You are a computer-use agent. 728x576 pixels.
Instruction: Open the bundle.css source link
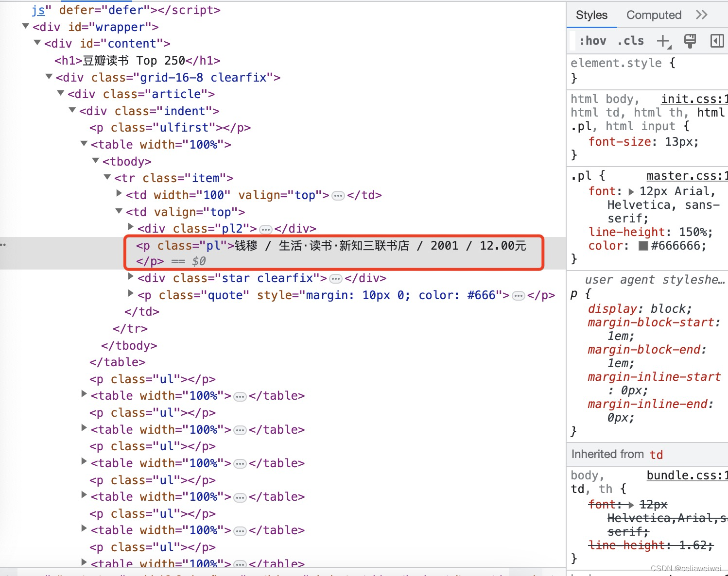tap(687, 475)
